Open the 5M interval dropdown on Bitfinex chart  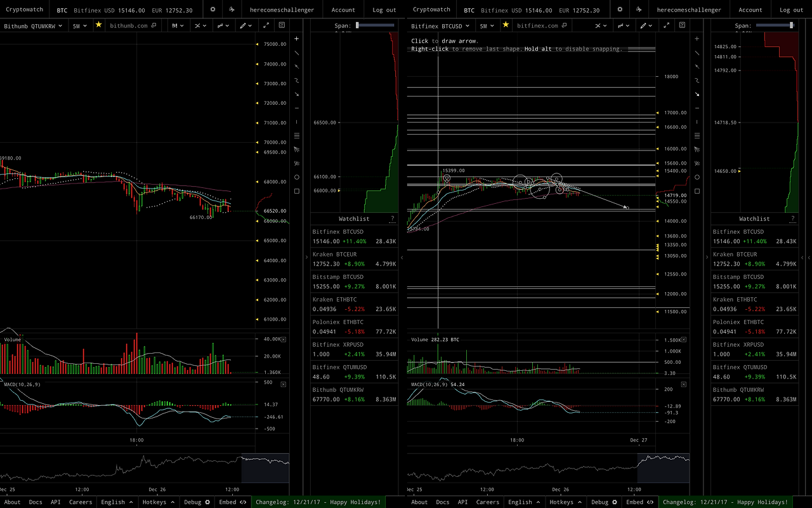486,26
